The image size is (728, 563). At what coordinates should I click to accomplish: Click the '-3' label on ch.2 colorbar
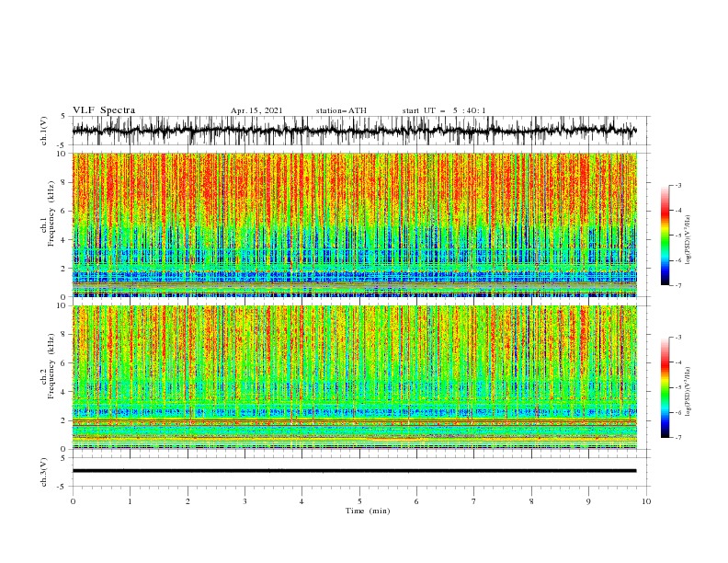677,338
